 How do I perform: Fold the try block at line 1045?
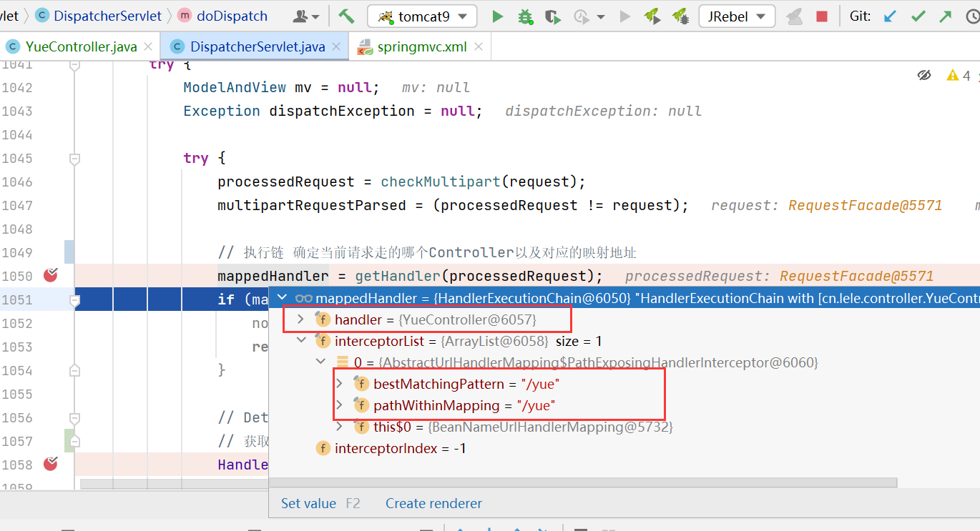click(x=74, y=158)
